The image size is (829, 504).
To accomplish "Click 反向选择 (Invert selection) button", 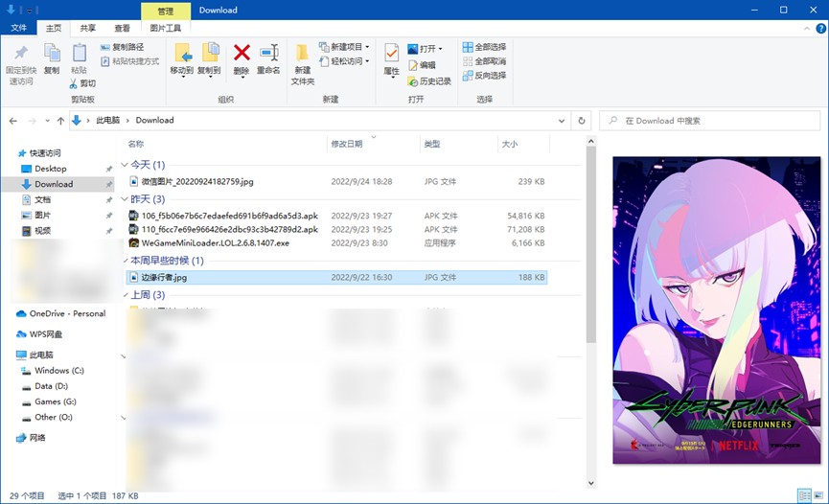I will pos(484,76).
